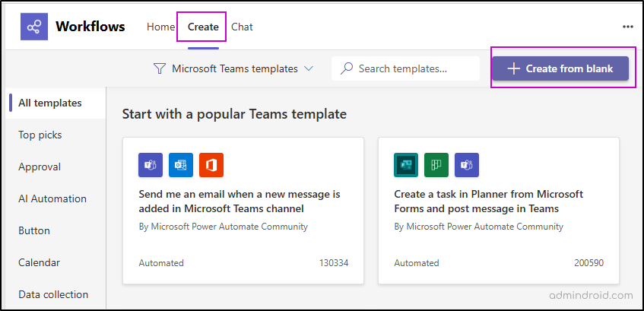The width and height of the screenshot is (644, 311).
Task: Click the chevron beside Microsoft Teams templates
Action: pyautogui.click(x=309, y=68)
